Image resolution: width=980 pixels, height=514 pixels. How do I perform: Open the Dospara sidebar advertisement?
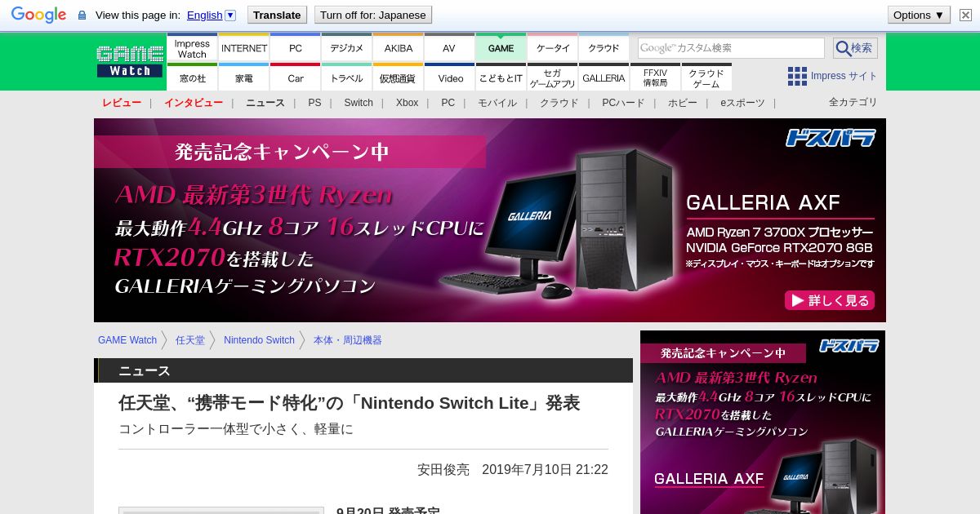[x=763, y=422]
